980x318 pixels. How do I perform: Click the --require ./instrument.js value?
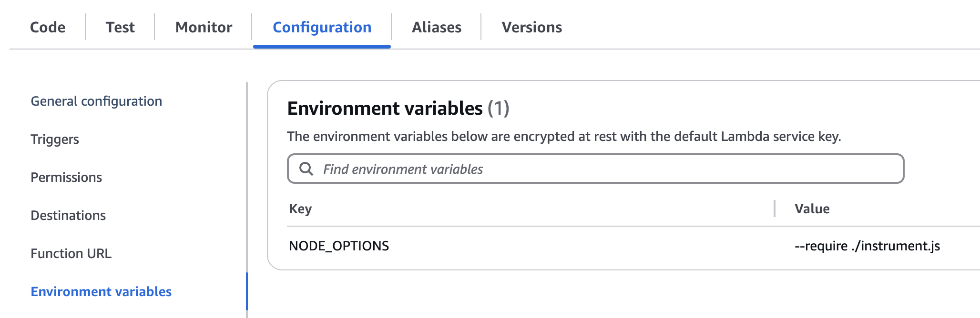pyautogui.click(x=867, y=246)
